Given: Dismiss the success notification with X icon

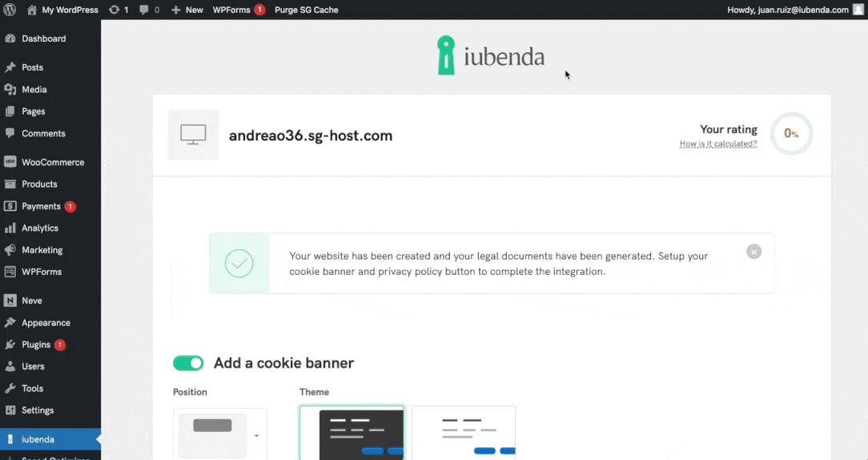Looking at the screenshot, I should [x=753, y=252].
